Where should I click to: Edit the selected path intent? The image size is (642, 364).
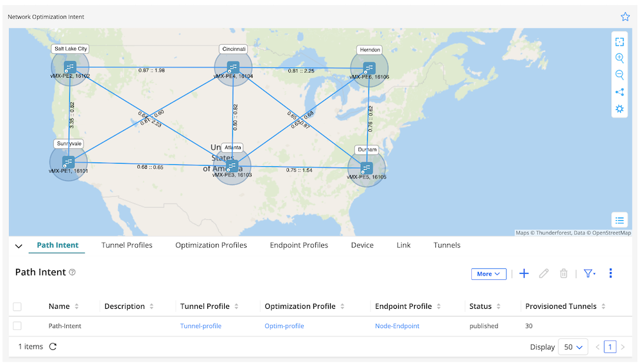(x=544, y=273)
